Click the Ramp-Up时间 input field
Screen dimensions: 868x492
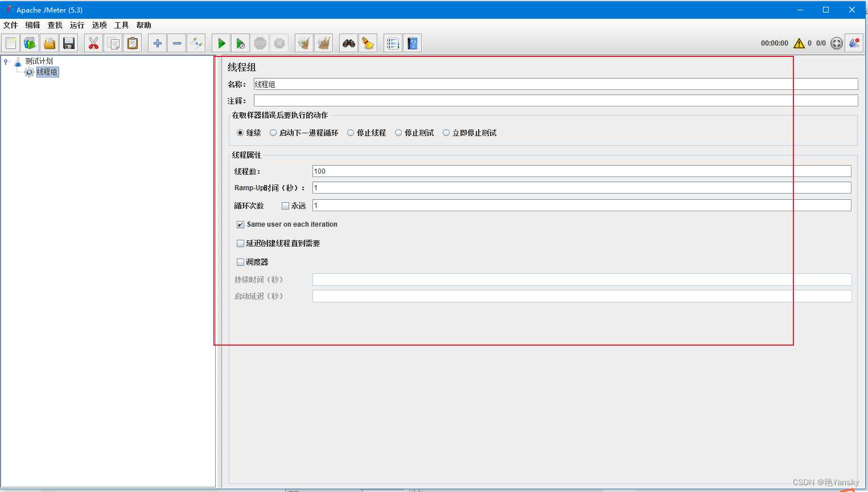(582, 188)
